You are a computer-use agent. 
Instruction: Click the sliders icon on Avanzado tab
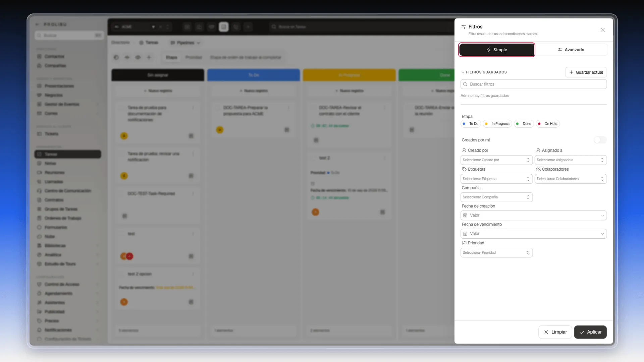coord(560,50)
